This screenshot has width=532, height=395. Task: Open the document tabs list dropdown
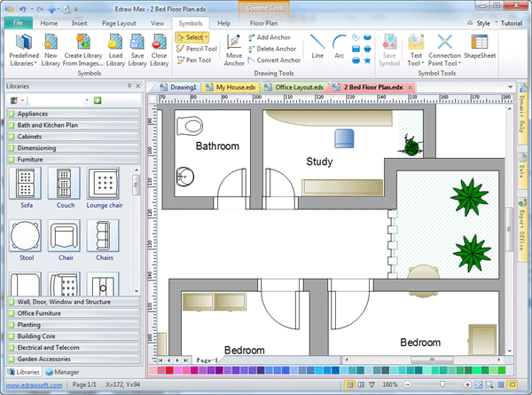coord(510,87)
